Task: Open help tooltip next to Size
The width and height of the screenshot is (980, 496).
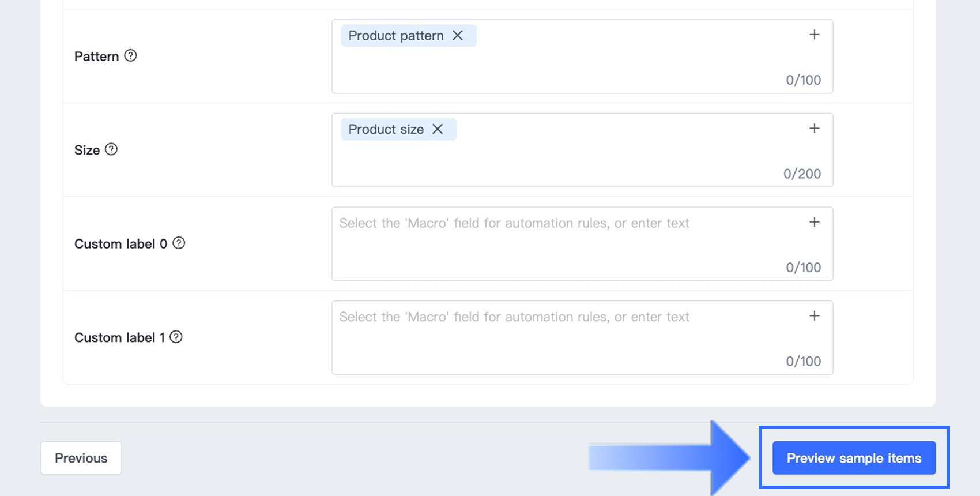Action: point(111,149)
